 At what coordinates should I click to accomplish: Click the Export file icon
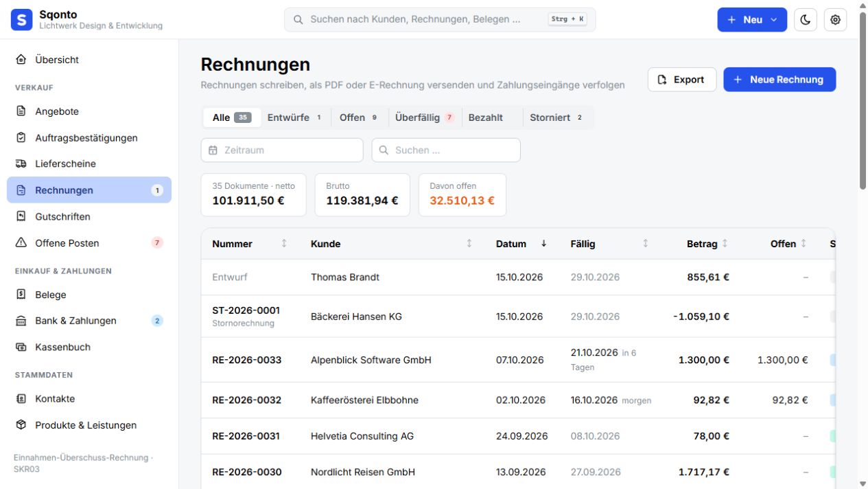[662, 80]
